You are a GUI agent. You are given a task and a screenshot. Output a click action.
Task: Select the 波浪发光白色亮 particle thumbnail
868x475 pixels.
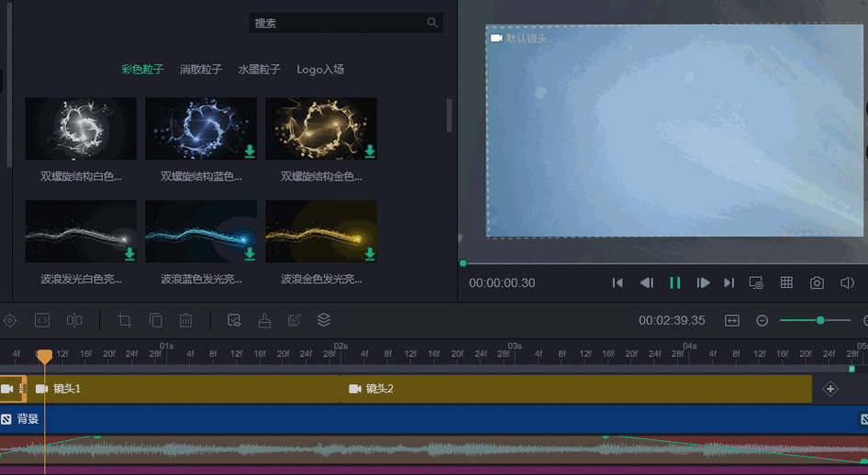point(81,231)
